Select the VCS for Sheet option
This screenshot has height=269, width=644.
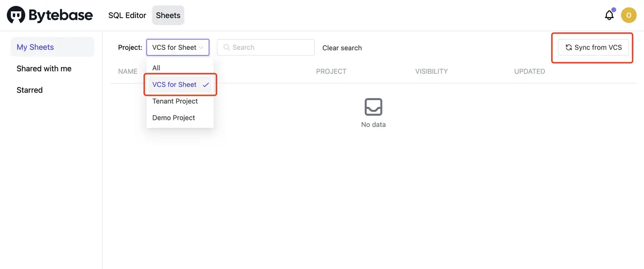[x=175, y=85]
